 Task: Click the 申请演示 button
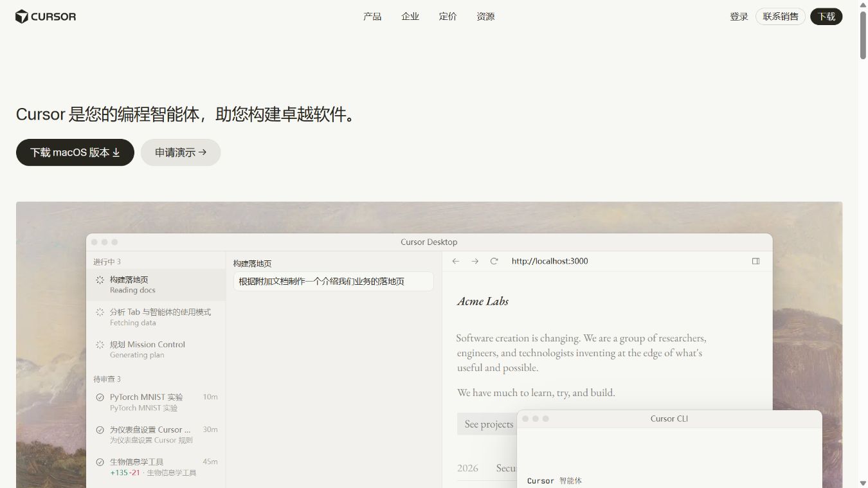pos(181,152)
